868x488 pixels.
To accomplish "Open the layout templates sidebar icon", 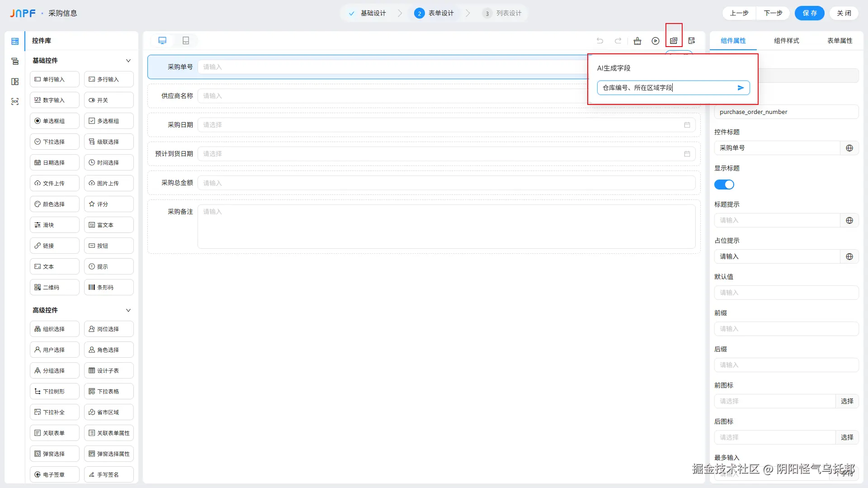I will (x=15, y=81).
